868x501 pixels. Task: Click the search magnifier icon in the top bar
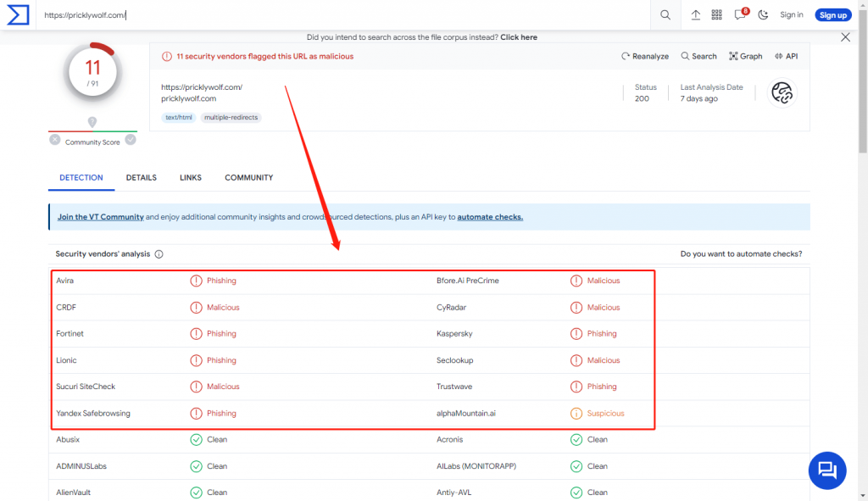(665, 15)
